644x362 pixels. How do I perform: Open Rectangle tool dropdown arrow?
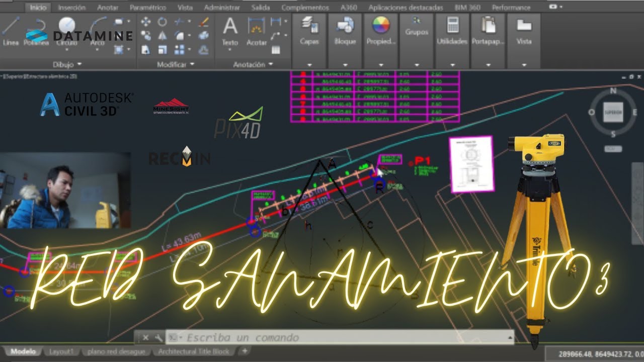pyautogui.click(x=128, y=22)
